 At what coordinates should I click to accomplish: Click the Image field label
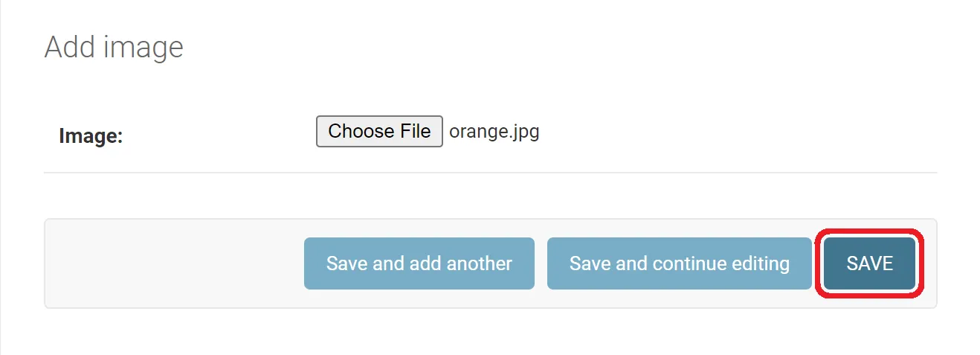[90, 136]
